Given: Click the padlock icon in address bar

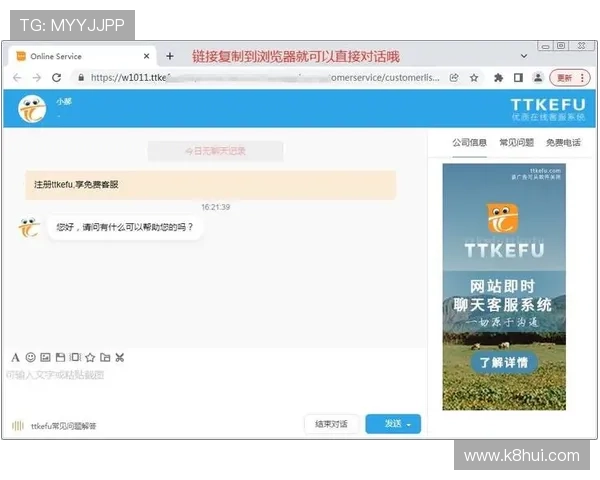Looking at the screenshot, I should tap(81, 78).
